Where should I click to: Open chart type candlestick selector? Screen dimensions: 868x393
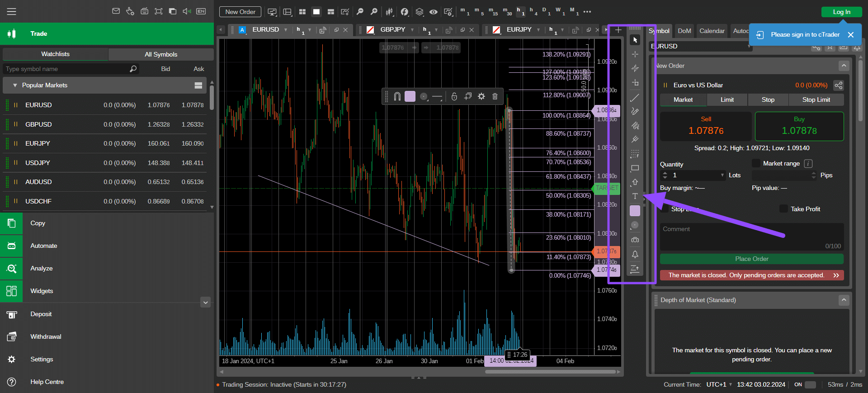(389, 12)
